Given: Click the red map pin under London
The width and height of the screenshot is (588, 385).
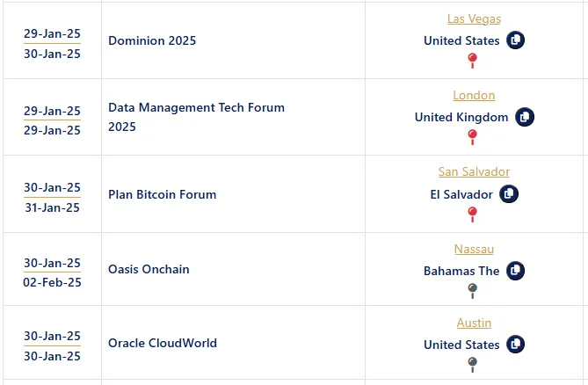Looking at the screenshot, I should [x=473, y=136].
